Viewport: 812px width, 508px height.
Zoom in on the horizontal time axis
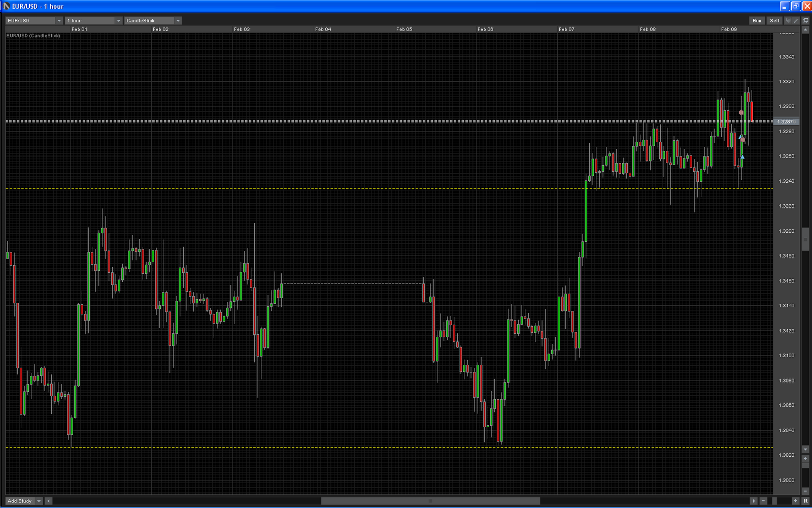[796, 501]
